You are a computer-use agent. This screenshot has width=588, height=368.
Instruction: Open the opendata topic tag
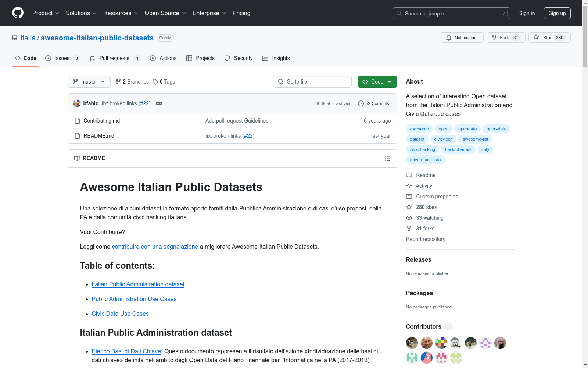467,129
